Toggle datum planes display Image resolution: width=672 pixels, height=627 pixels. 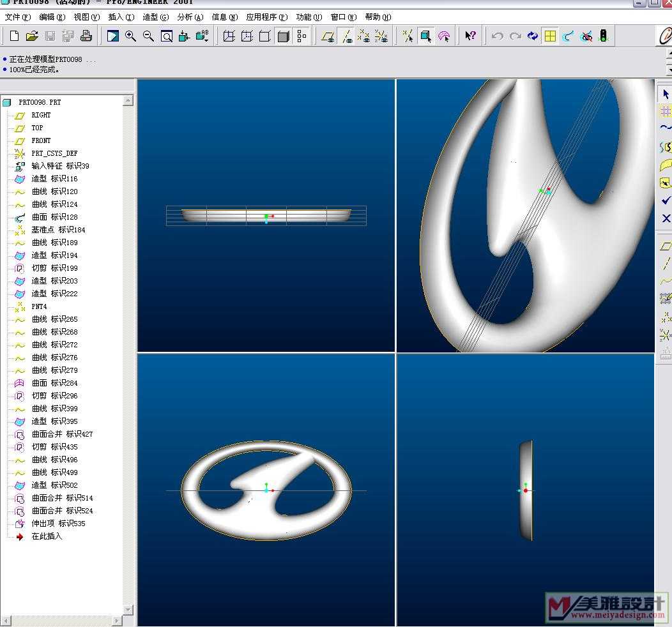point(328,36)
